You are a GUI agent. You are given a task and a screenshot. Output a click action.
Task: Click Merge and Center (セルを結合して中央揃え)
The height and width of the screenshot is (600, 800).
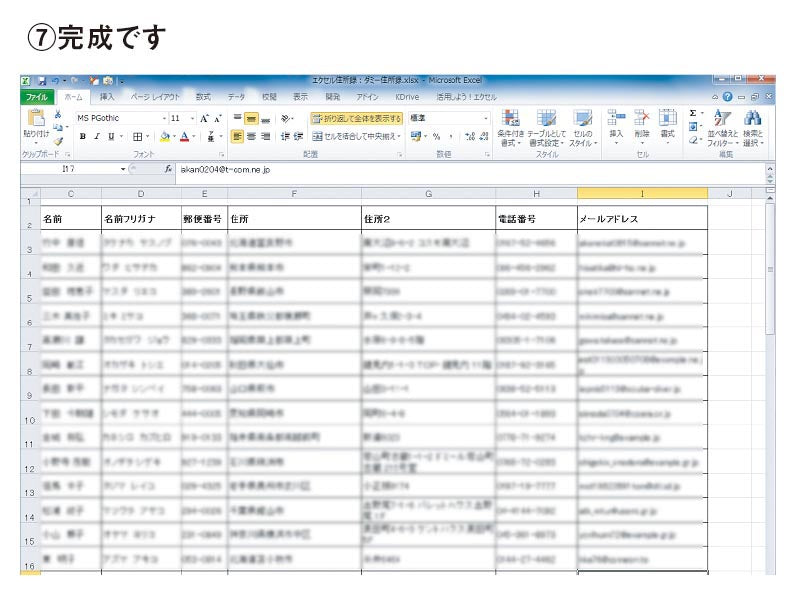click(355, 137)
